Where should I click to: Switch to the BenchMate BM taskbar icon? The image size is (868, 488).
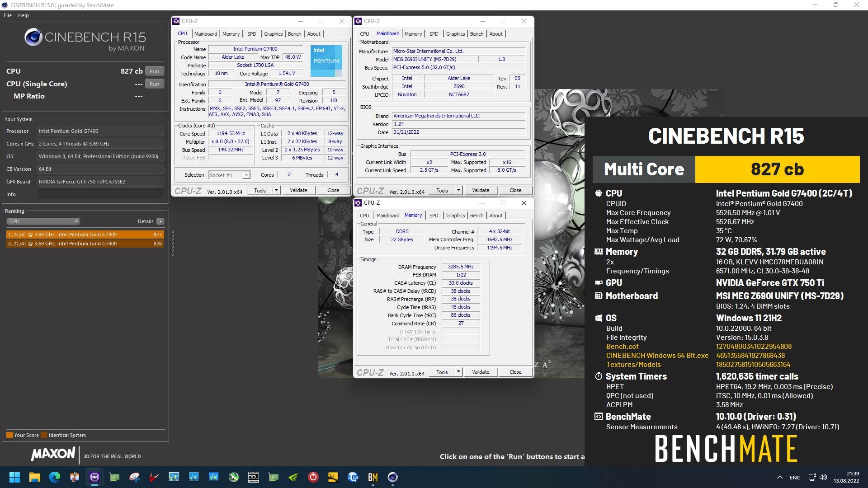click(x=373, y=477)
